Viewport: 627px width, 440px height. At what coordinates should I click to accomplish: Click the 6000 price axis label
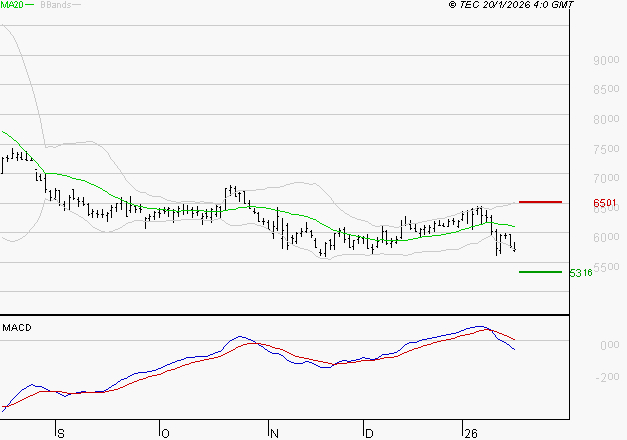606,237
